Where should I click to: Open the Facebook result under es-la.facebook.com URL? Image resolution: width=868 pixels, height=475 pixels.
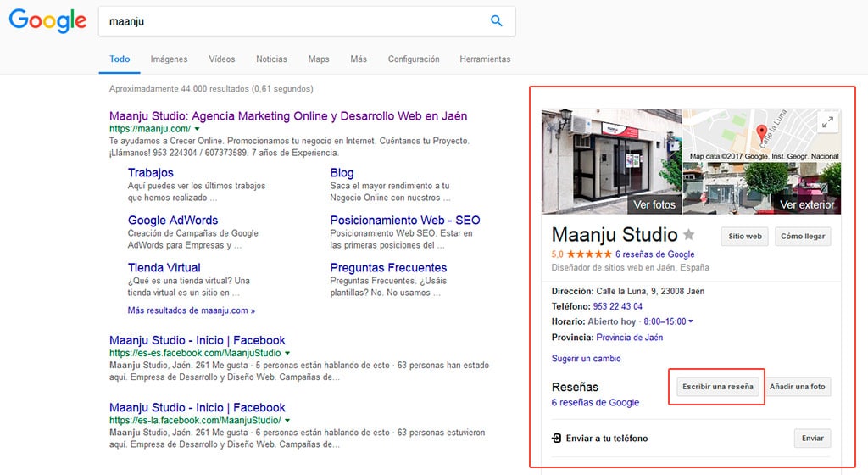tap(197, 408)
